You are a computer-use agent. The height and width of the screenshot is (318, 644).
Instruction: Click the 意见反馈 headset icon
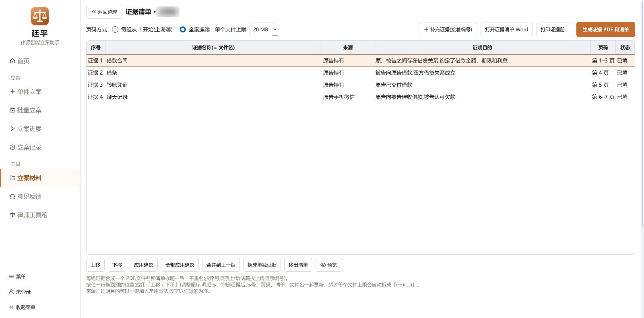pyautogui.click(x=12, y=196)
